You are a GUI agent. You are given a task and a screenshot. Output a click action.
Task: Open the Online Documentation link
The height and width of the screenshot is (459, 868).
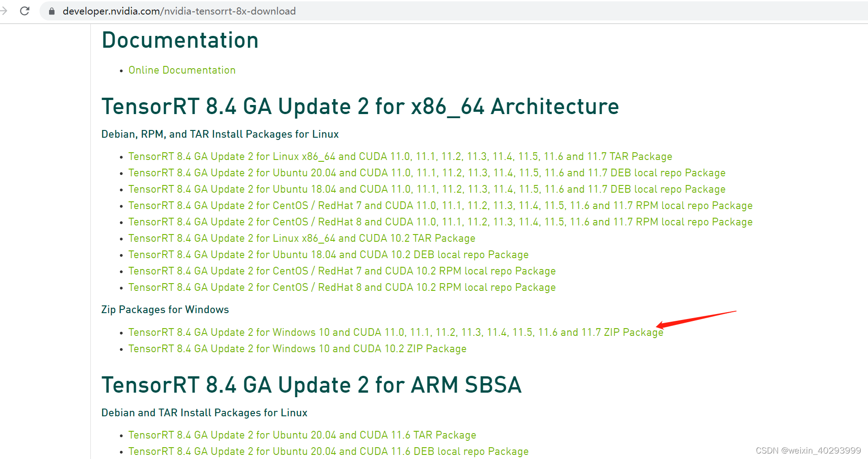pos(182,70)
